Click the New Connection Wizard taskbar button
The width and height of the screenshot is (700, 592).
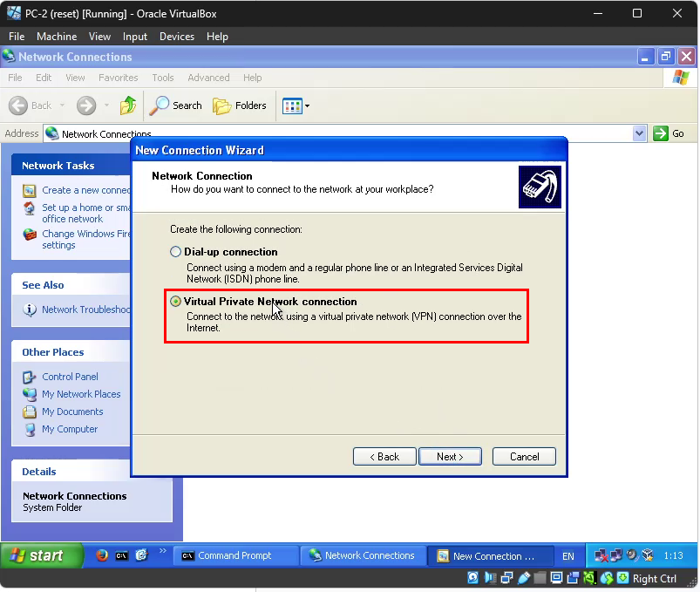[491, 556]
